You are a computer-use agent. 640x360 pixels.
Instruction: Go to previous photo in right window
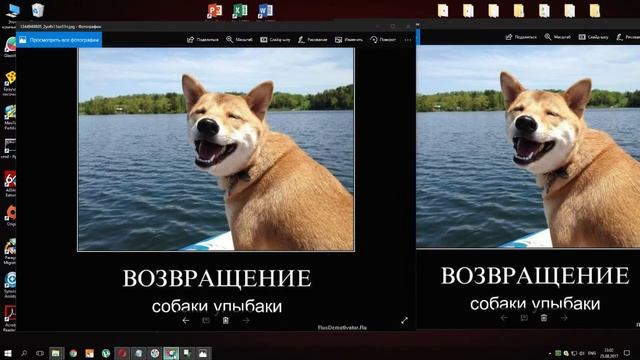504,318
